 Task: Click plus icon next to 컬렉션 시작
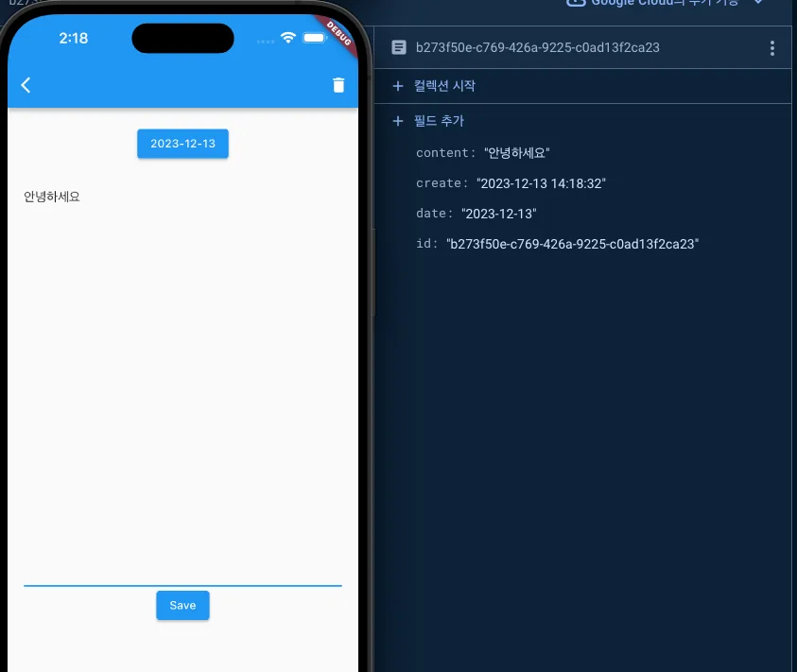[x=398, y=86]
